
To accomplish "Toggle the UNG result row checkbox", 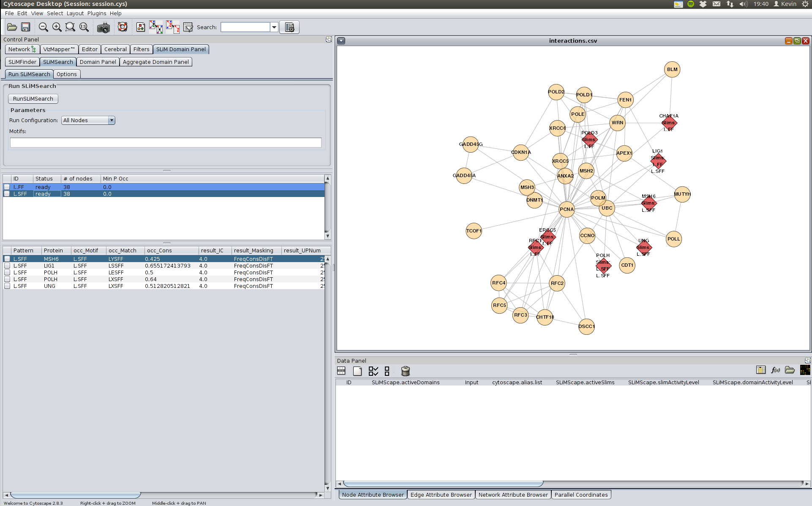I will [7, 286].
